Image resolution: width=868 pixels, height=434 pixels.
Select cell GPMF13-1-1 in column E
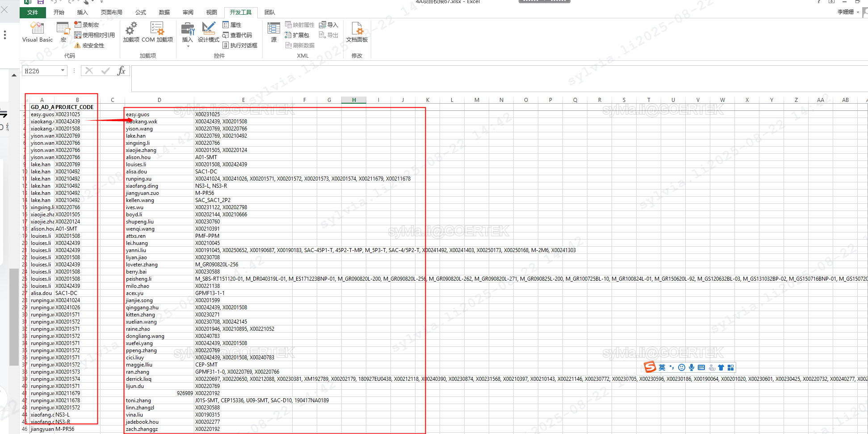(x=243, y=293)
